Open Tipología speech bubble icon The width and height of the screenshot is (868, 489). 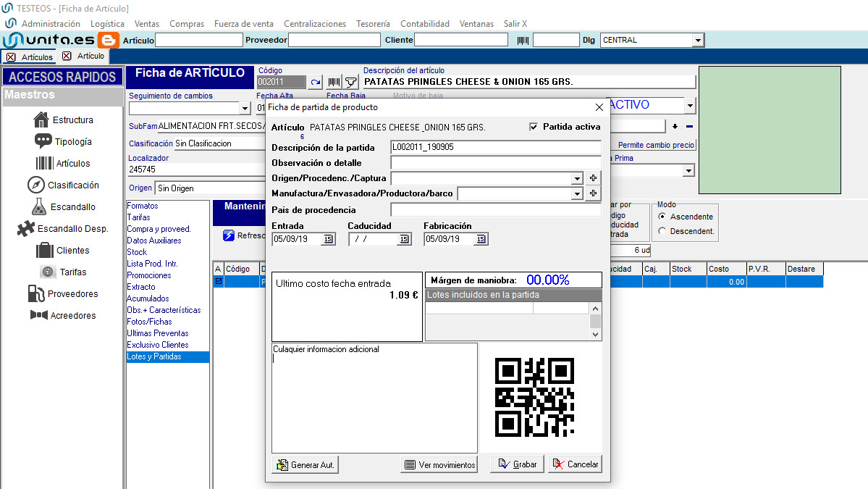pos(43,141)
